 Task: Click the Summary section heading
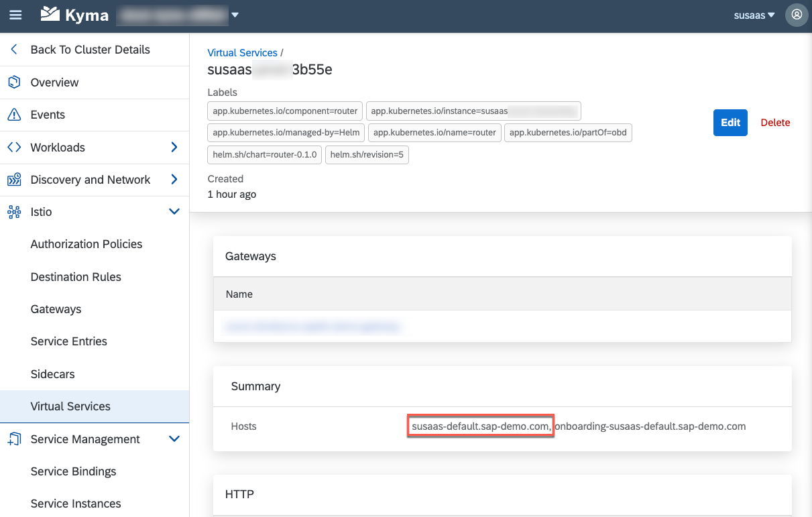point(255,386)
